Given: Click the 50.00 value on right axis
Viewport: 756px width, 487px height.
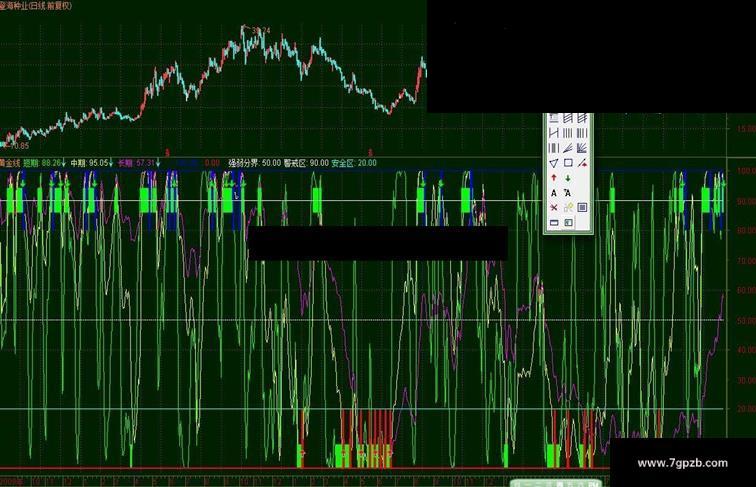Looking at the screenshot, I should coord(746,321).
